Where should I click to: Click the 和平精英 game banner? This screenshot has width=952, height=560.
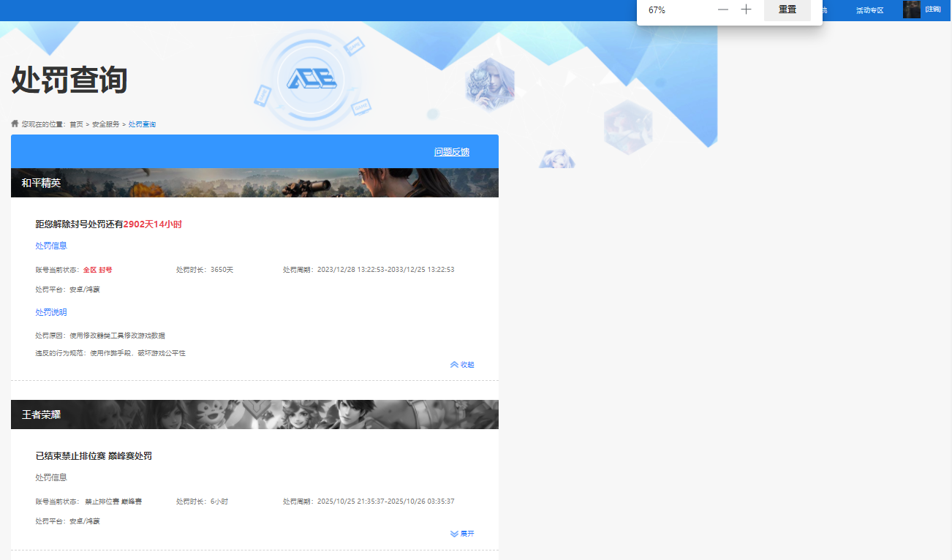[x=254, y=183]
